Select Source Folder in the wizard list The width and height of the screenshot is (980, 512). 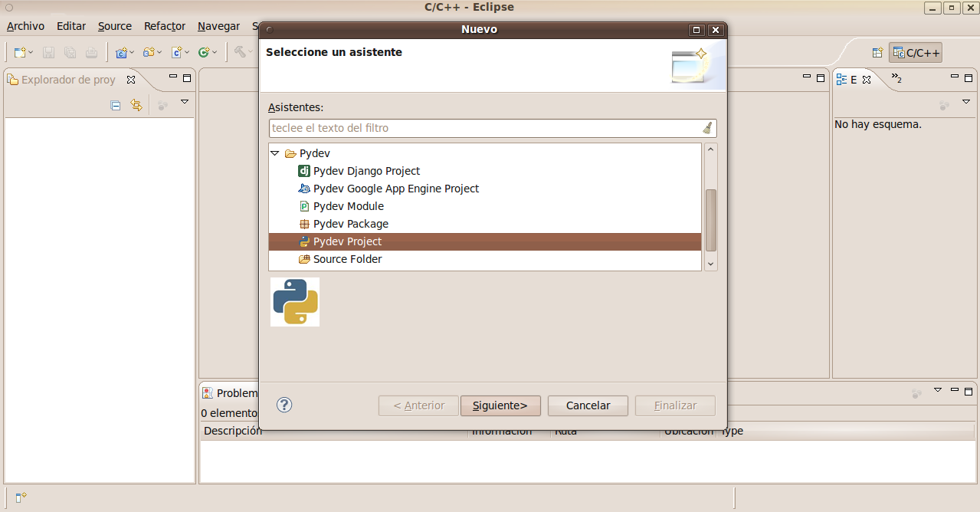click(340, 259)
